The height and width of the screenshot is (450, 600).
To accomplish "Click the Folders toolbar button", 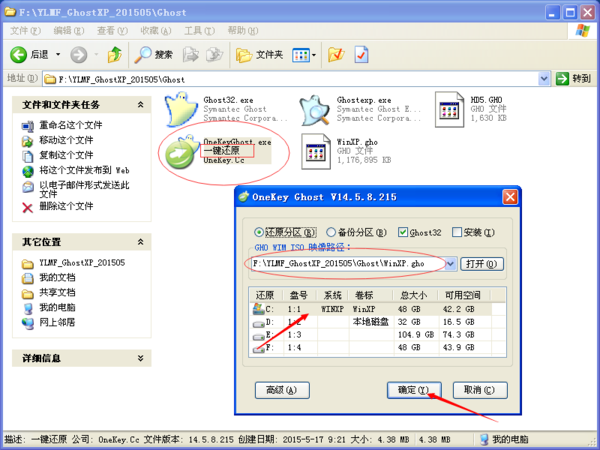I will click(259, 55).
